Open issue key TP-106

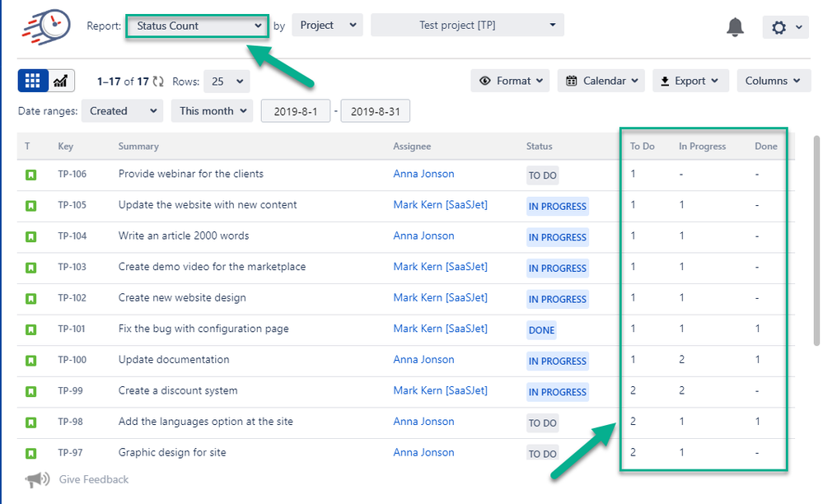pyautogui.click(x=72, y=174)
